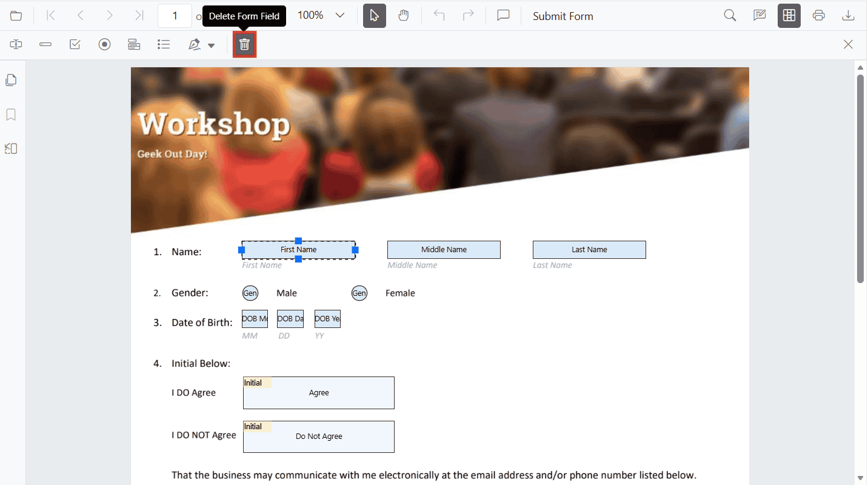Image resolution: width=868 pixels, height=485 pixels.
Task: Open the print dialog
Action: pyautogui.click(x=818, y=15)
